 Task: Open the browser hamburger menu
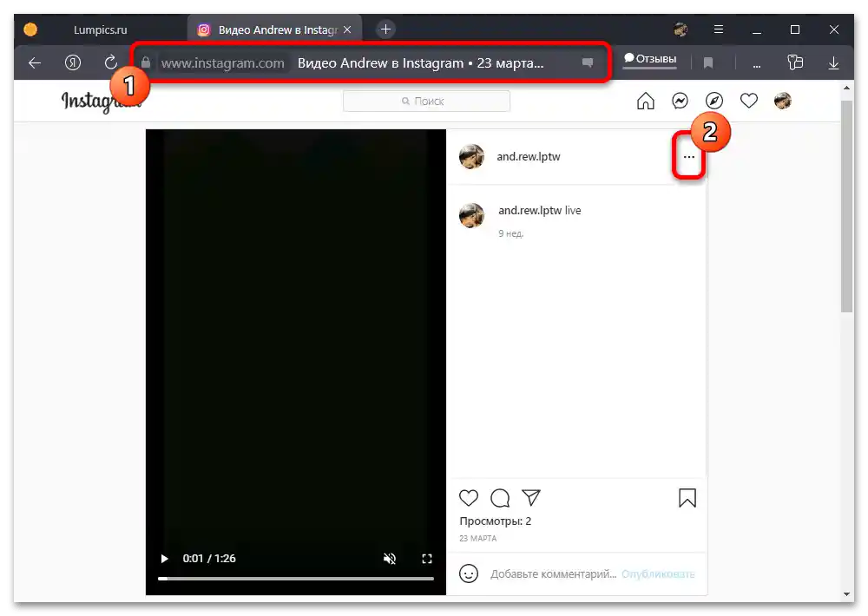718,29
